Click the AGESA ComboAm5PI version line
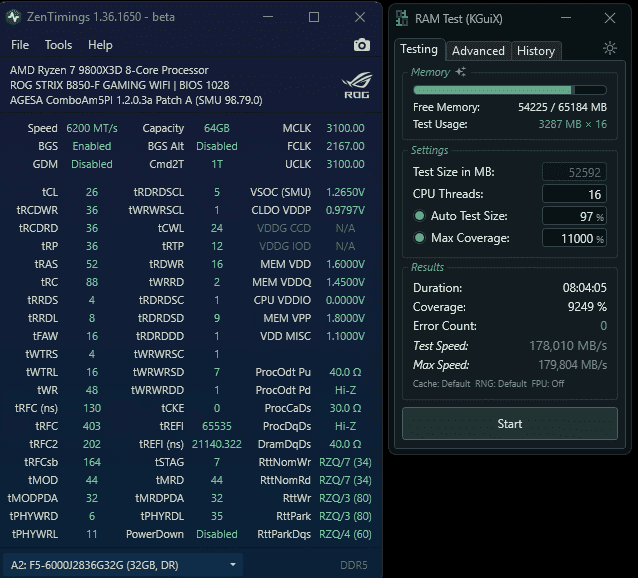Viewport: 638px width, 578px height. [136, 100]
